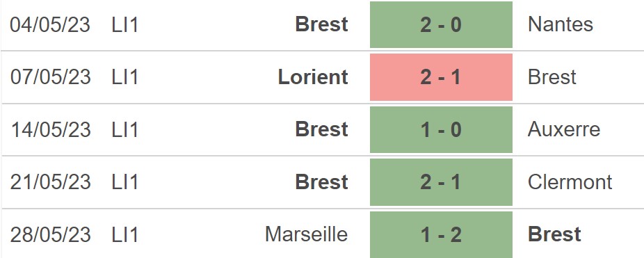Click Brest as away team against Lorient

tap(552, 77)
